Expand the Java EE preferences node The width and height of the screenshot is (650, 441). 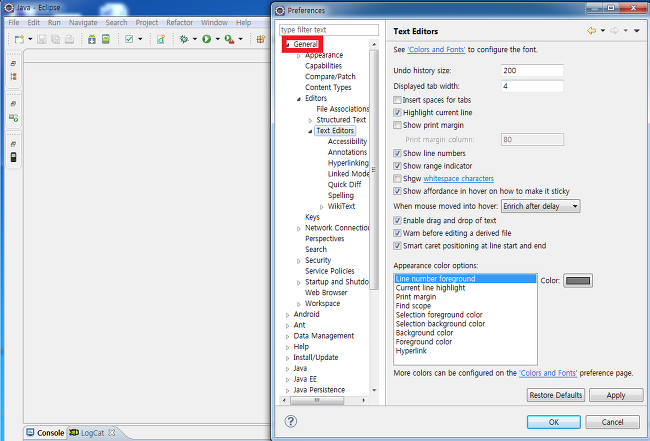click(x=287, y=380)
